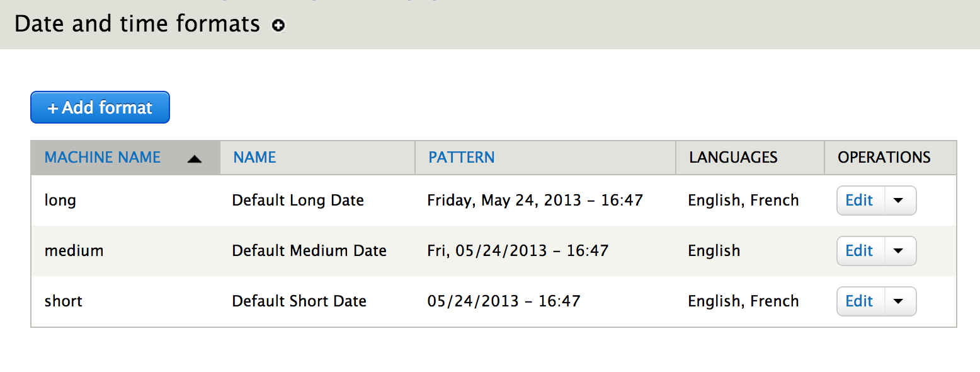Click the Languages column header

point(732,157)
